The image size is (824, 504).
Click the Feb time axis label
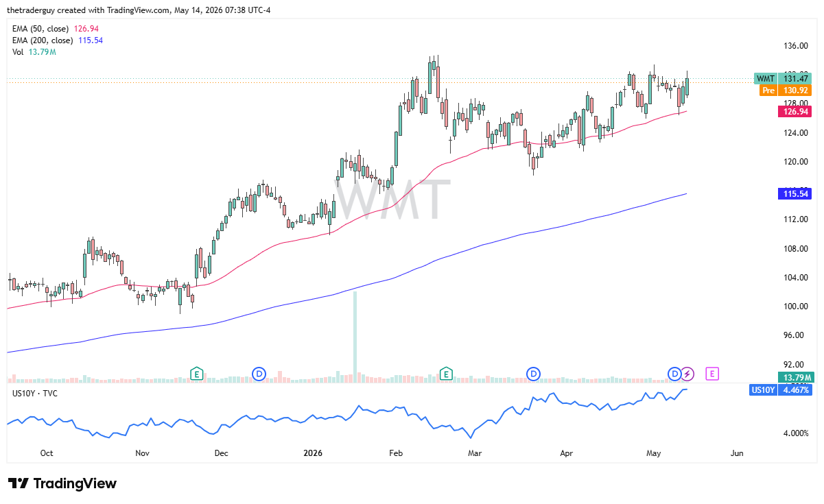tap(395, 453)
